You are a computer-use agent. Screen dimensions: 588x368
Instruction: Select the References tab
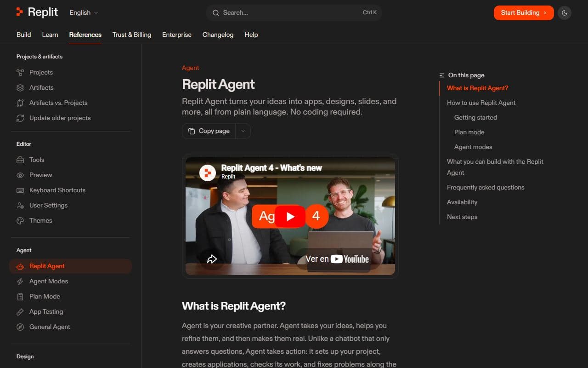pos(85,34)
